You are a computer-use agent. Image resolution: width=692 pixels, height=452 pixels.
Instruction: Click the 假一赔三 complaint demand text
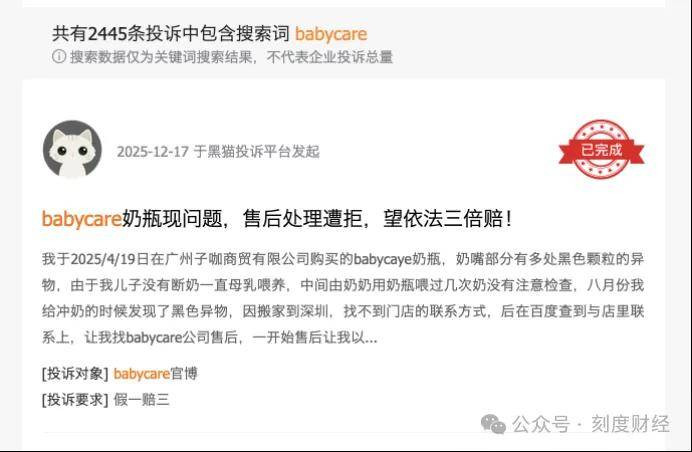tap(141, 400)
